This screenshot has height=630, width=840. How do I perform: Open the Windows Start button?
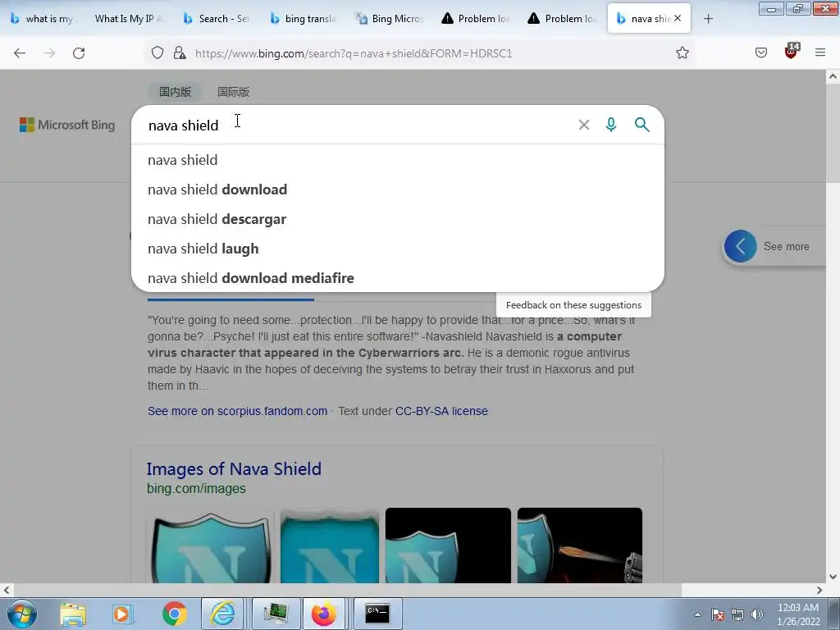pyautogui.click(x=22, y=614)
